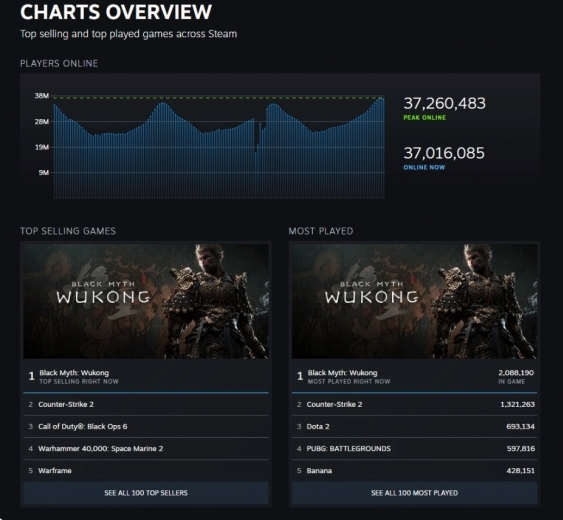Click the 2,088,190 in-game count
The image size is (563, 520).
(516, 373)
